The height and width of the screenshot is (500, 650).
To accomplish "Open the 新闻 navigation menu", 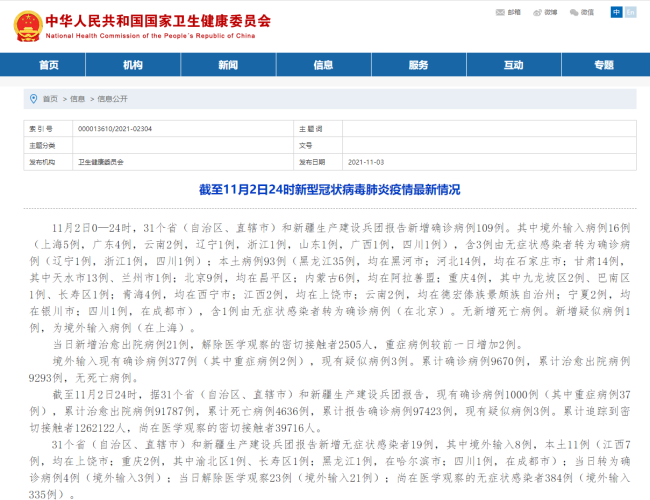I will (230, 65).
